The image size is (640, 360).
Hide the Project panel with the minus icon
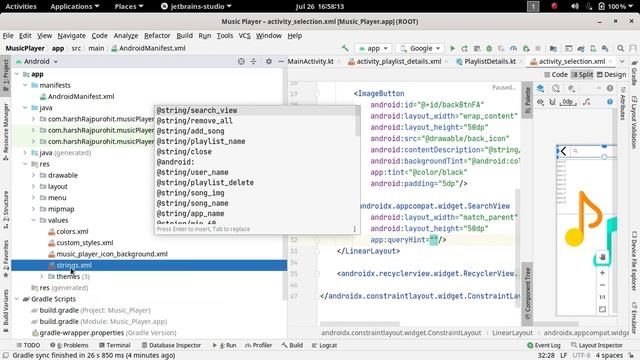pyautogui.click(x=281, y=61)
